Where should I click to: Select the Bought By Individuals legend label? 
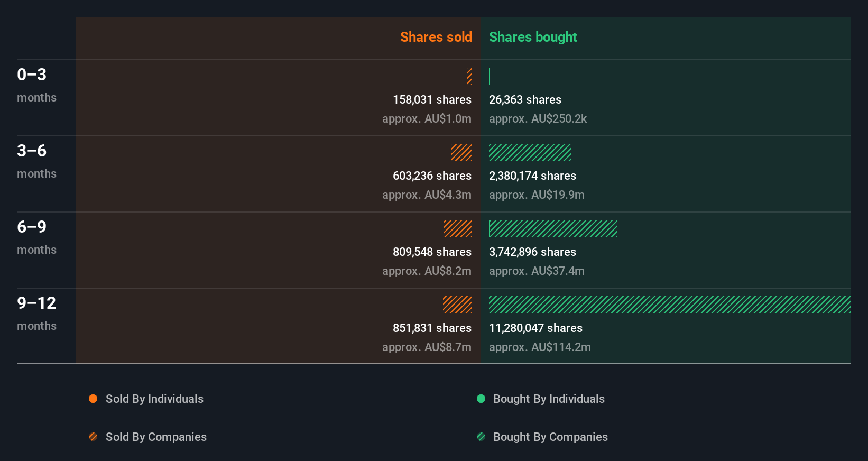tap(549, 399)
